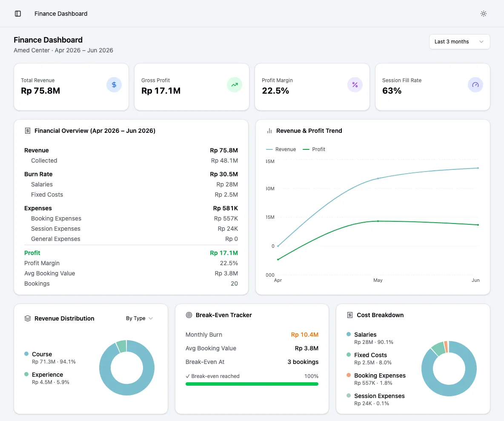The height and width of the screenshot is (421, 504).
Task: Click the Experience legend dot
Action: tap(26, 374)
